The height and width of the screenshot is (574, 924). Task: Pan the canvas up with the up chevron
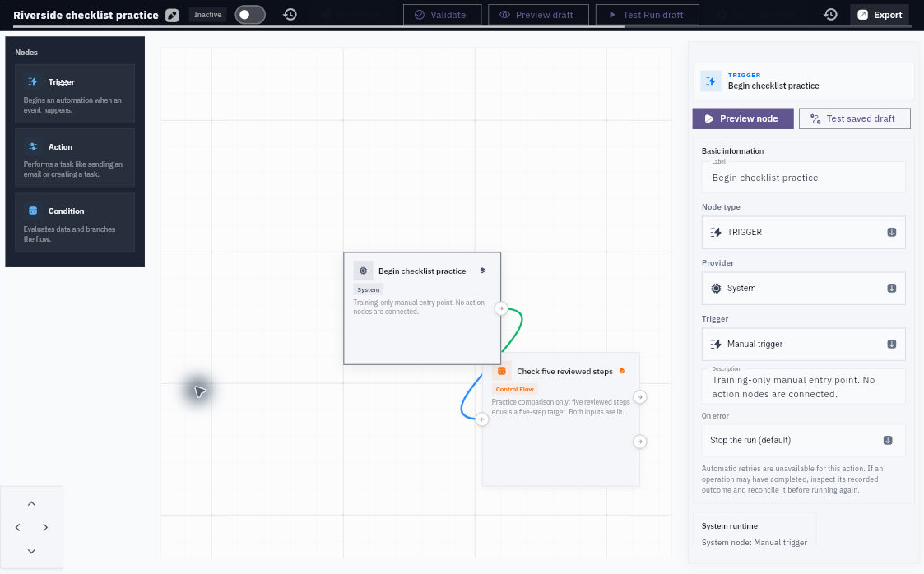(x=32, y=503)
